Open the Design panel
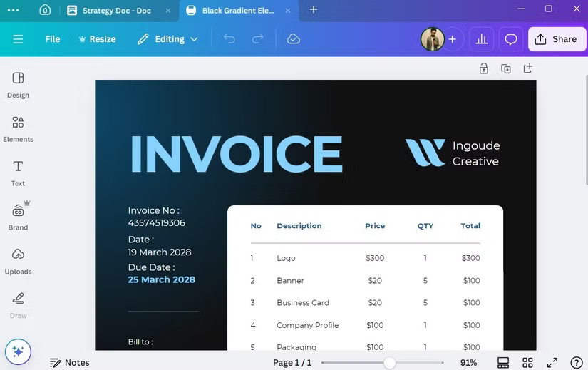 point(18,84)
